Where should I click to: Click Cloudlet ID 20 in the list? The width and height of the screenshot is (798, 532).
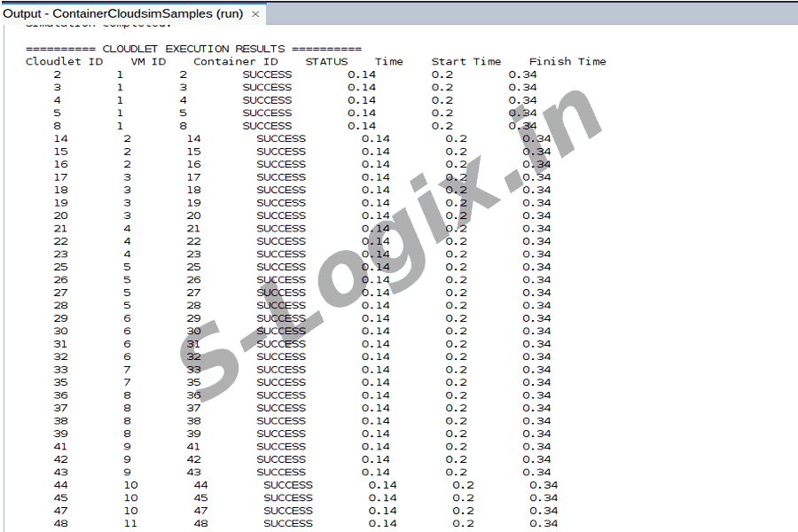click(60, 215)
